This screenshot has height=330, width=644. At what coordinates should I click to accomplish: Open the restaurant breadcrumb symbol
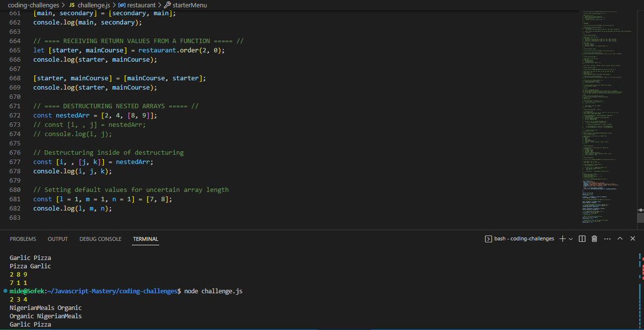point(141,5)
